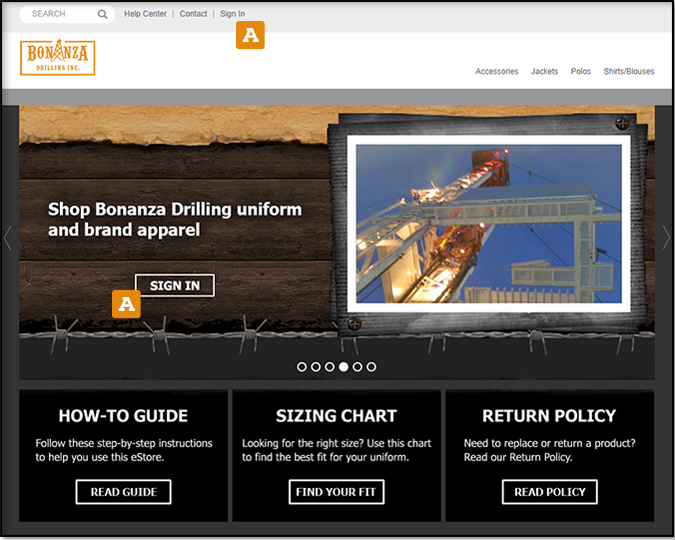This screenshot has width=675, height=540.
Task: Open the Contact link
Action: pos(193,14)
